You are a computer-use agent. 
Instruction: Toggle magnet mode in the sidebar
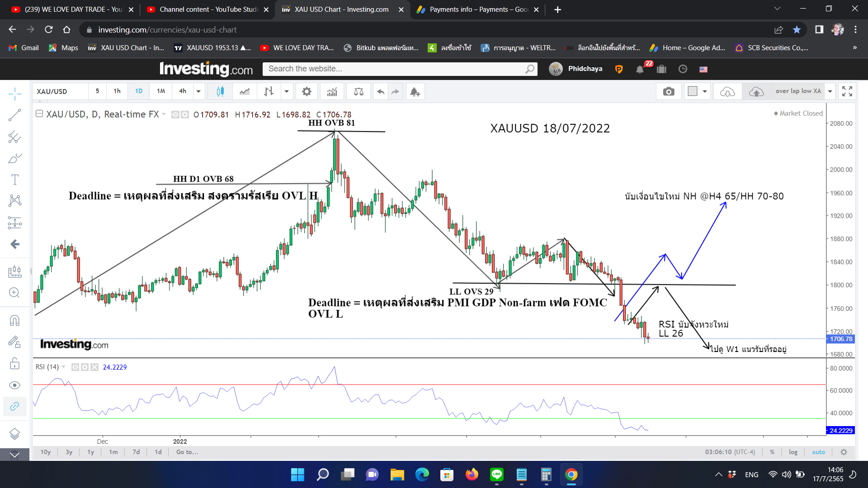pyautogui.click(x=14, y=320)
